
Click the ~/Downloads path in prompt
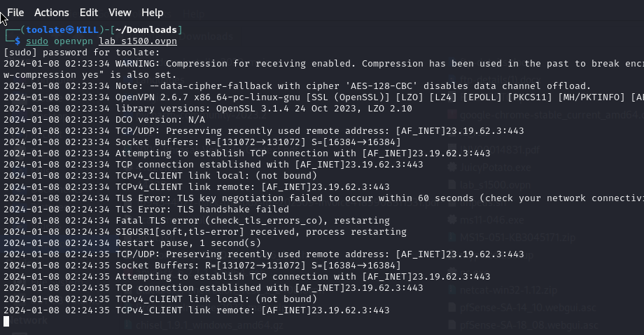[146, 30]
